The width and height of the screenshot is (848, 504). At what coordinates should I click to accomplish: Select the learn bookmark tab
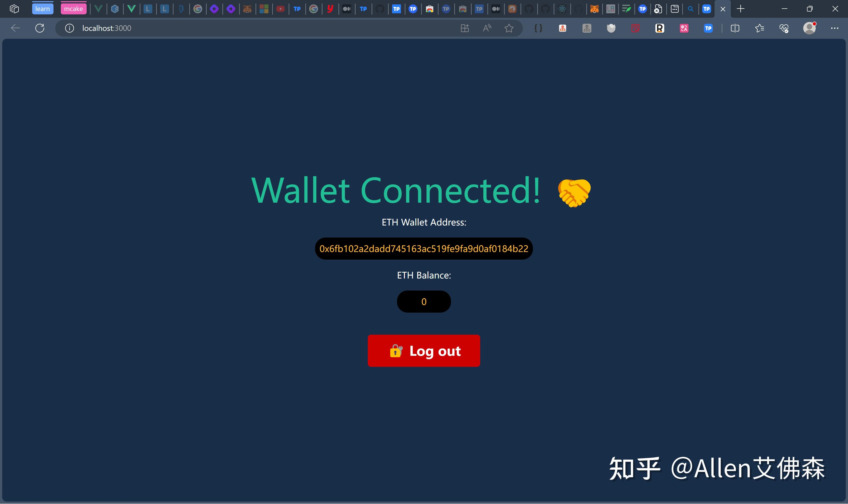(x=41, y=8)
